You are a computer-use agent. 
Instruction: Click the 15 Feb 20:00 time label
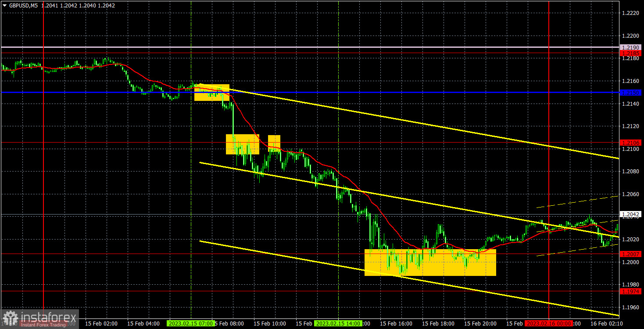tap(480, 323)
